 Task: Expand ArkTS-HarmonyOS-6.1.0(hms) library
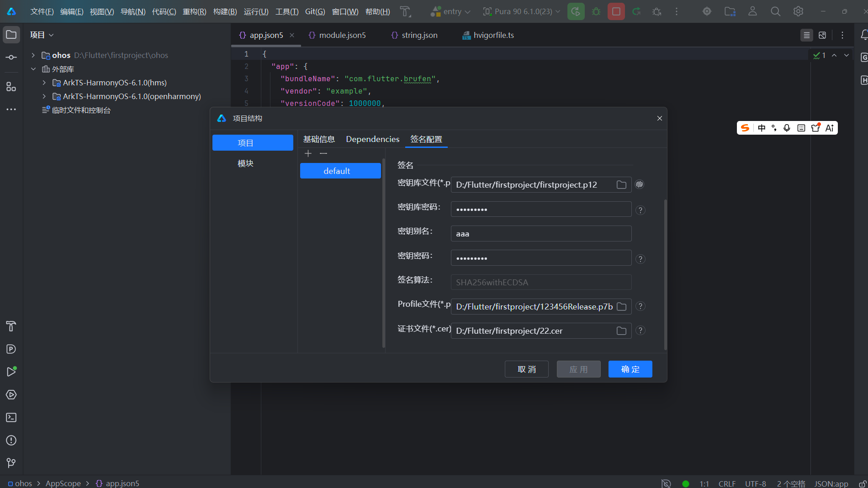pyautogui.click(x=44, y=83)
